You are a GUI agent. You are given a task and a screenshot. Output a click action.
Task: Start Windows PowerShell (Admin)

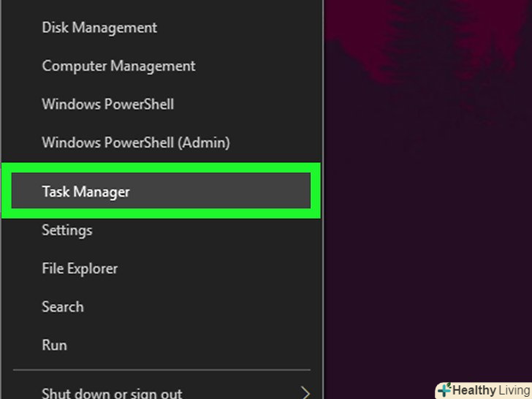135,142
